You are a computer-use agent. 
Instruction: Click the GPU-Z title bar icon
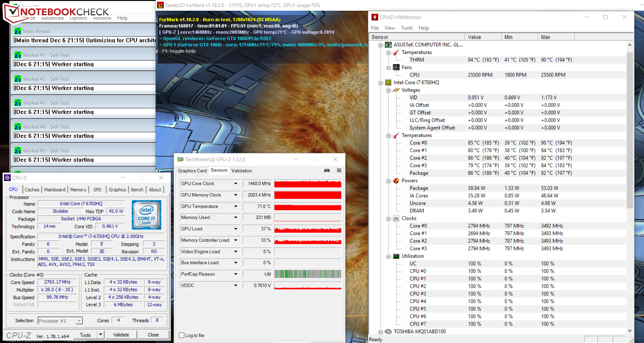(x=181, y=159)
